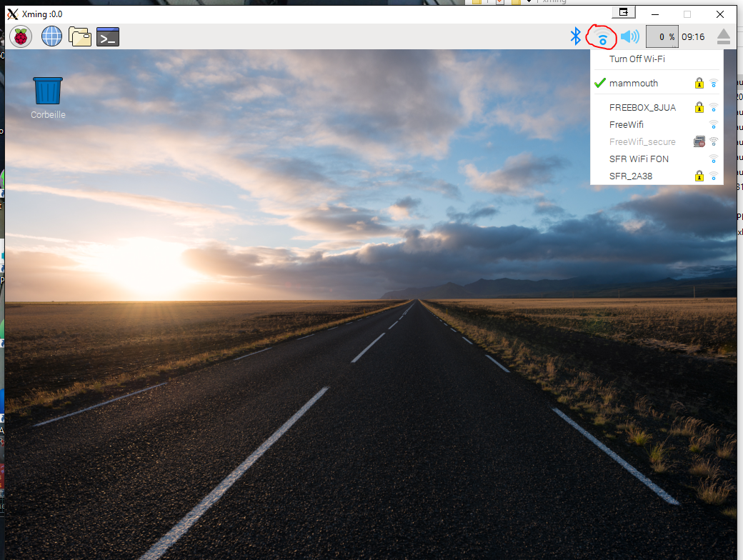The width and height of the screenshot is (743, 560).
Task: Connect to SFR_2A38 network
Action: point(657,176)
